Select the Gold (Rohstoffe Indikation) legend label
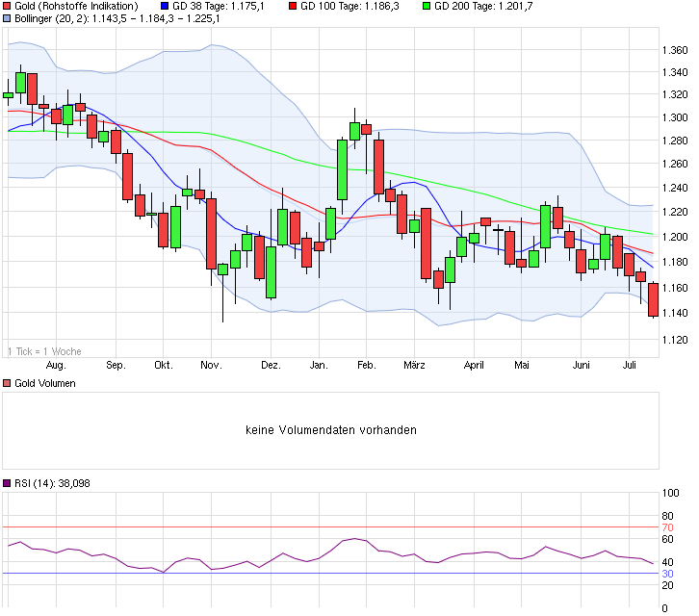This screenshot has height=616, width=699. click(76, 6)
